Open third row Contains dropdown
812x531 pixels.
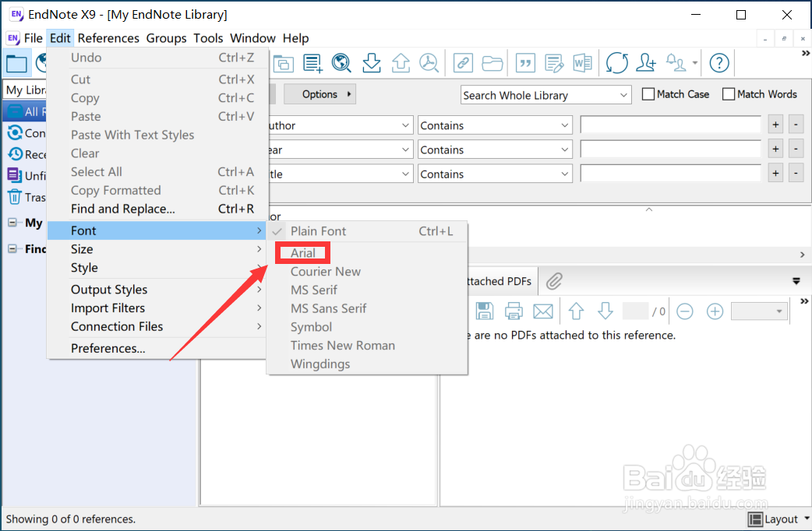[x=495, y=174]
